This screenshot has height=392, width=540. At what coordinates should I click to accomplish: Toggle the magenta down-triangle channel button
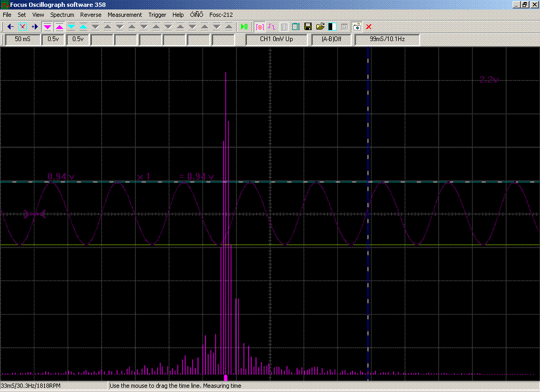coord(47,26)
